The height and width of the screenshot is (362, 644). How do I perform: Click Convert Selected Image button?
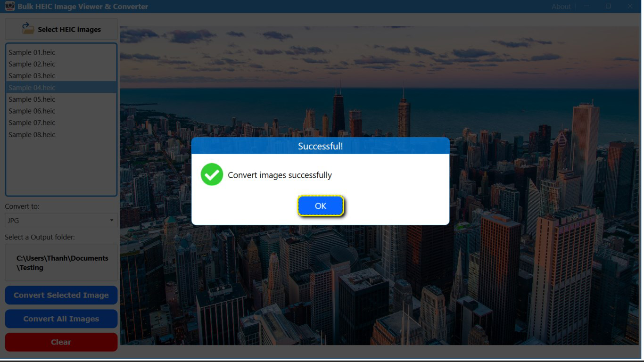click(x=61, y=295)
